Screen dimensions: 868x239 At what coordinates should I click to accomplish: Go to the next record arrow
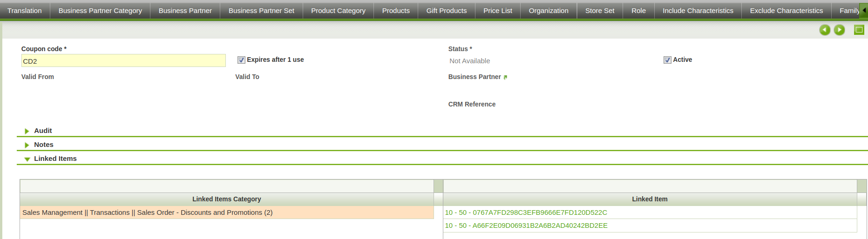point(839,30)
